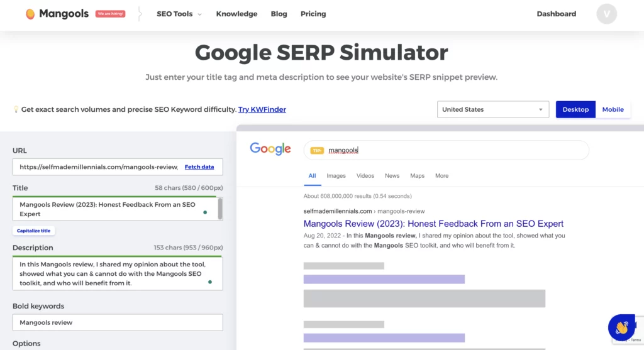Click the green status dot in Description field
This screenshot has height=350, width=644.
tap(210, 282)
